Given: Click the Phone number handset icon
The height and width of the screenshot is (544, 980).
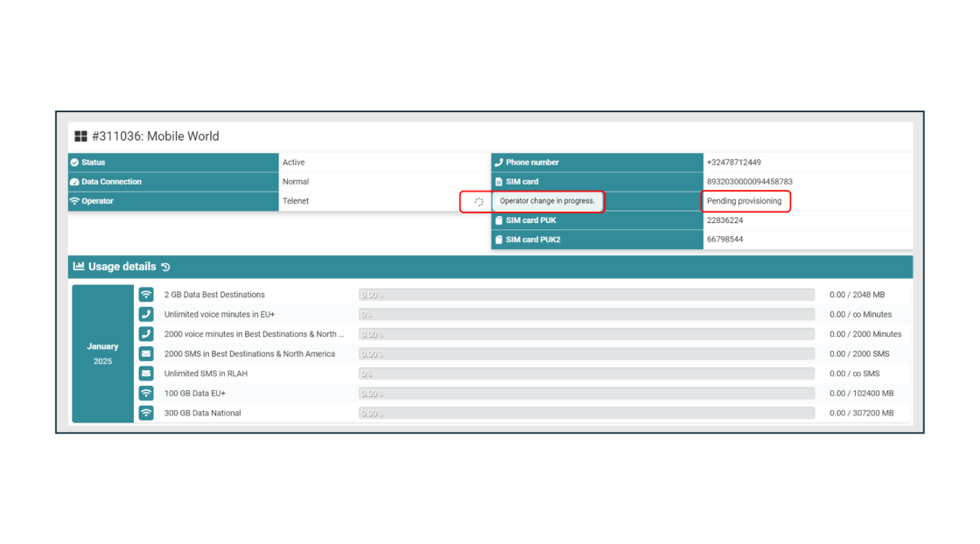Looking at the screenshot, I should tap(499, 163).
